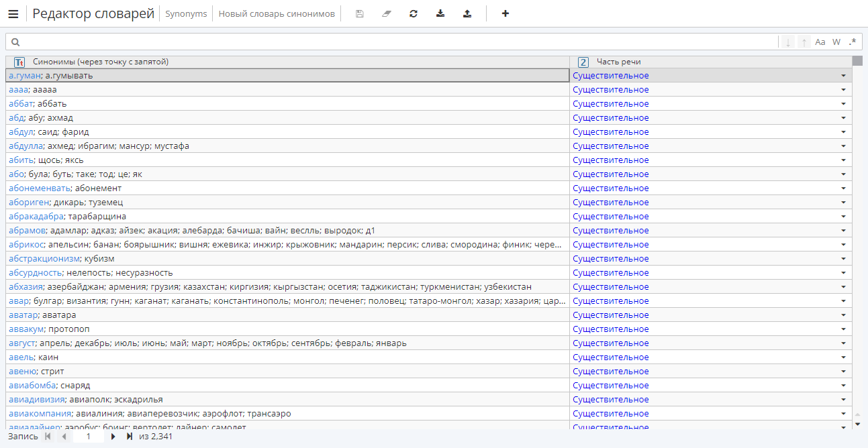This screenshot has height=448, width=868.
Task: Go to last record in pager
Action: click(x=130, y=437)
